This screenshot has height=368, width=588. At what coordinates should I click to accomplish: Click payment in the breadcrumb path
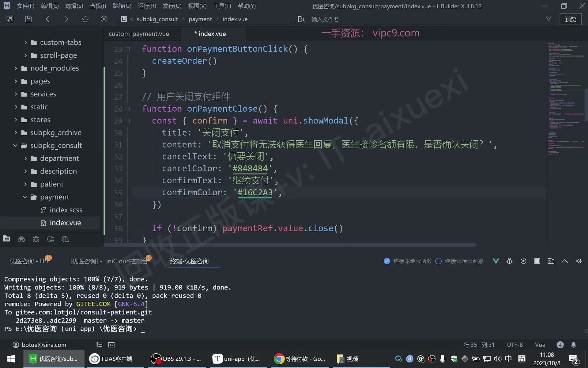(x=200, y=19)
